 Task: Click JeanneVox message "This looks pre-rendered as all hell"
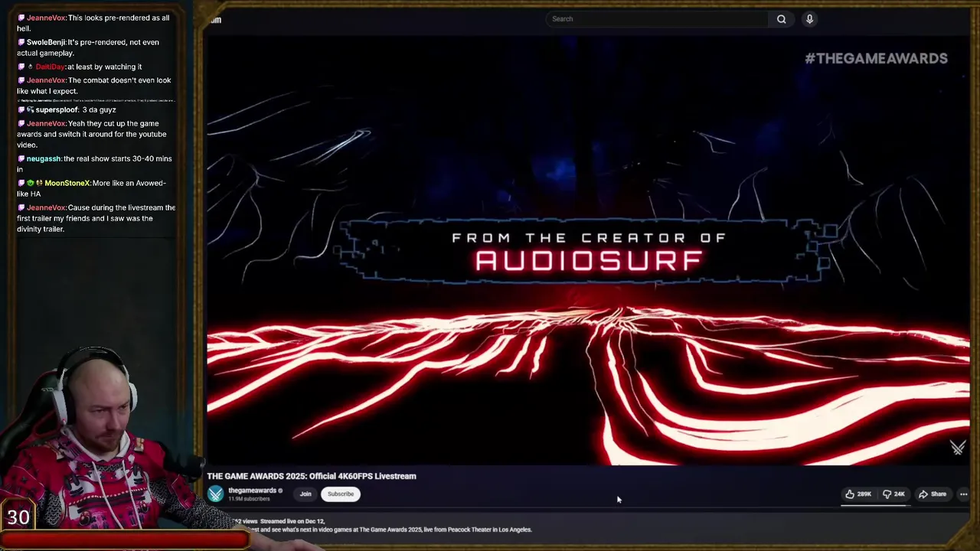tap(93, 23)
